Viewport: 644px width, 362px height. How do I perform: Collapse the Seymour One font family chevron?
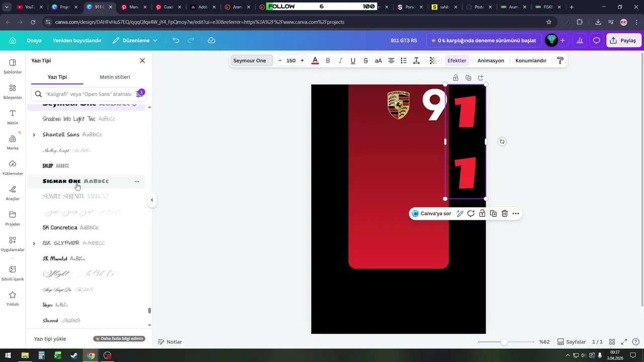pos(134,104)
